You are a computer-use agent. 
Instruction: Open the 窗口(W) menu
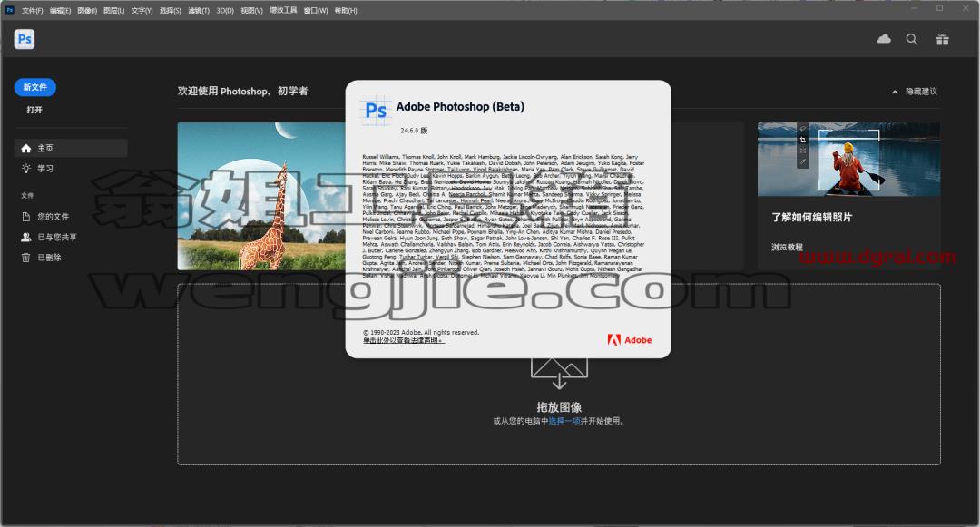[x=316, y=11]
